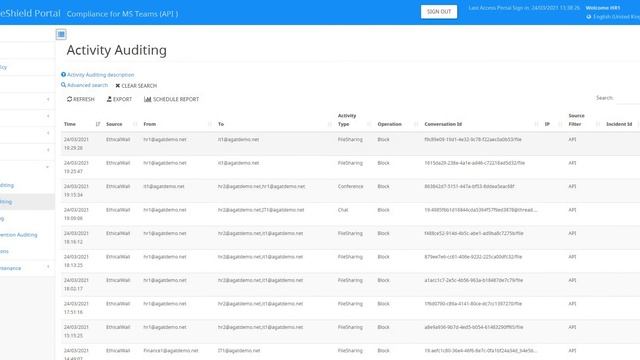
Task: Select the 19:15:34 timestamp cell
Action: 76,191
